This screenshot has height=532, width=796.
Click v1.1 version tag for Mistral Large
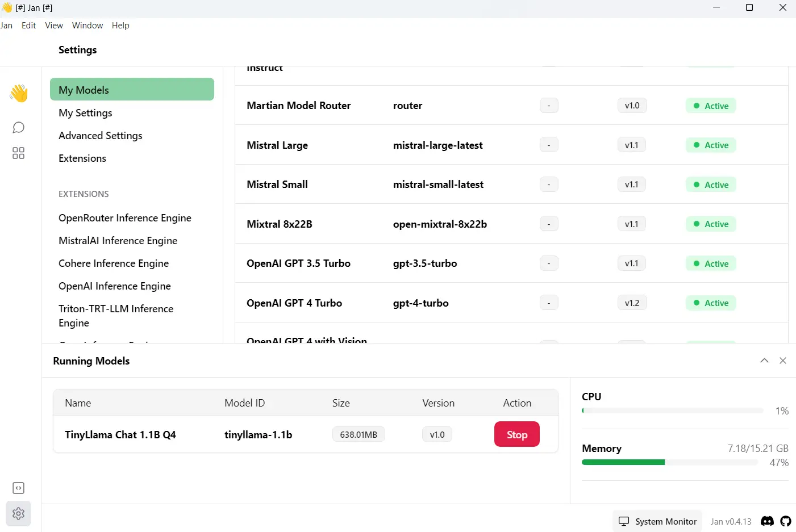pos(631,145)
